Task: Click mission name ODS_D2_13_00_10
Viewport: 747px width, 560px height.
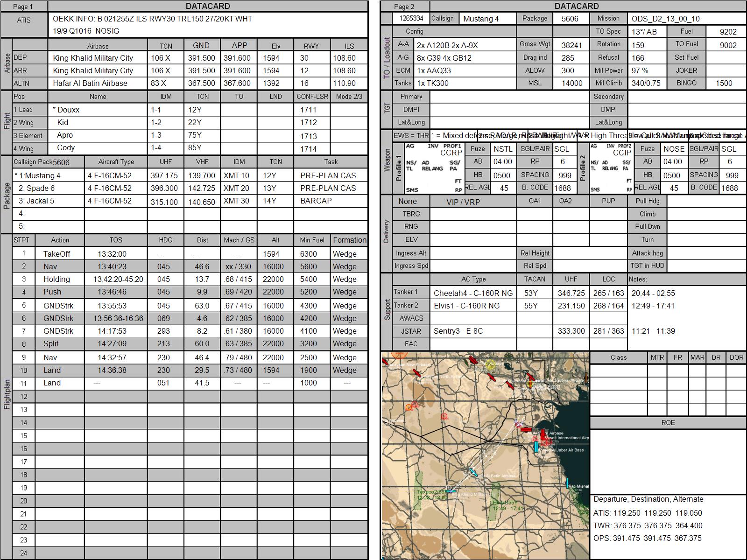Action: click(x=666, y=19)
